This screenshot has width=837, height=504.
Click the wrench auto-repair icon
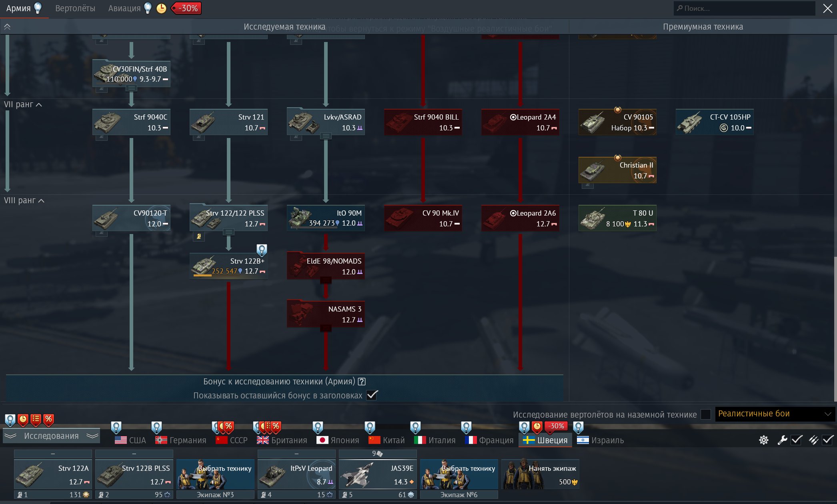(782, 440)
